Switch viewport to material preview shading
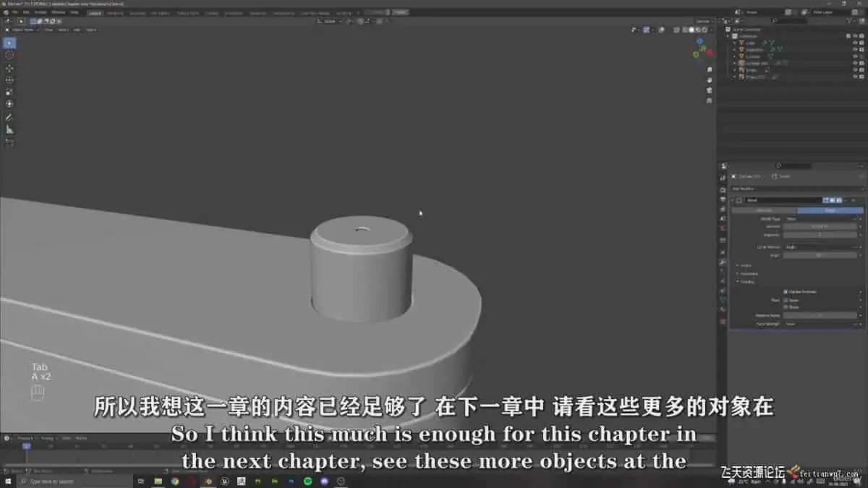This screenshot has width=868, height=488. (698, 30)
